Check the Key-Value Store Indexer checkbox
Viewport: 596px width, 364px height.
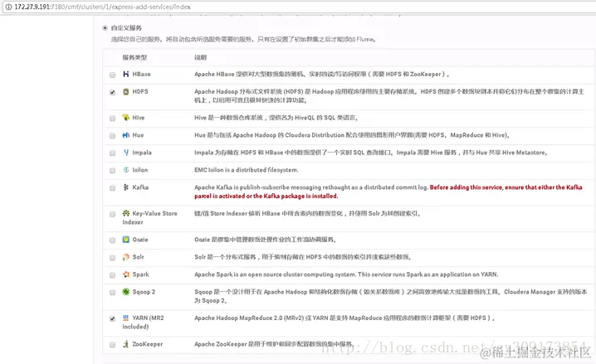pos(113,214)
